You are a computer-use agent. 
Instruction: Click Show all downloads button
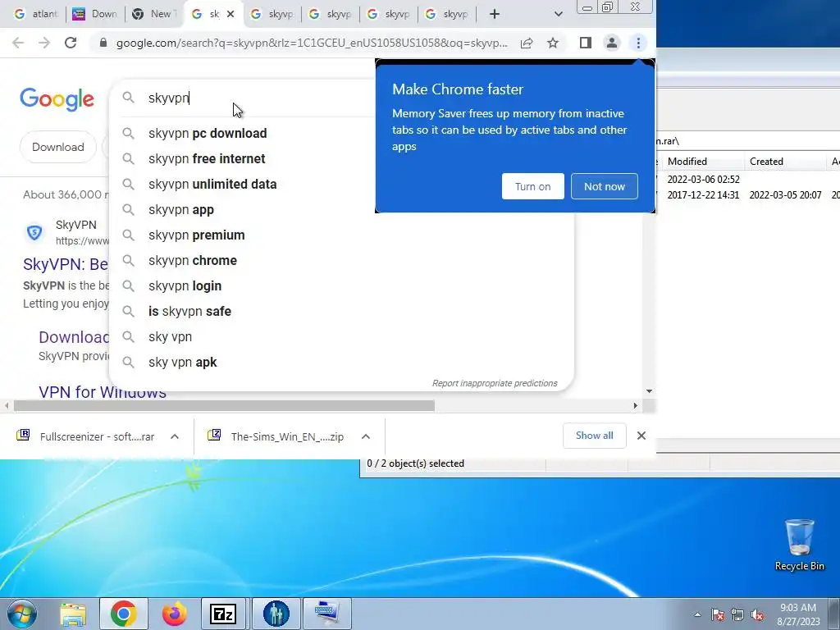tap(594, 436)
